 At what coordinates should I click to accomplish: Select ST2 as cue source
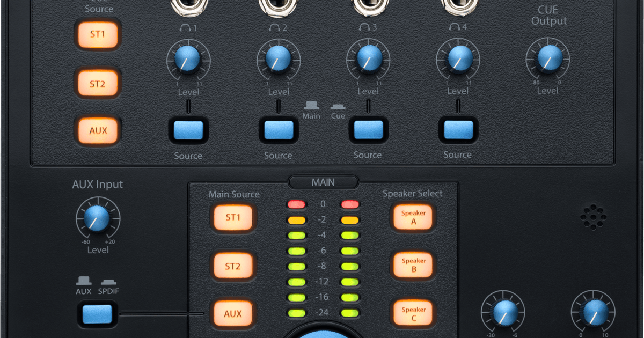tap(98, 83)
